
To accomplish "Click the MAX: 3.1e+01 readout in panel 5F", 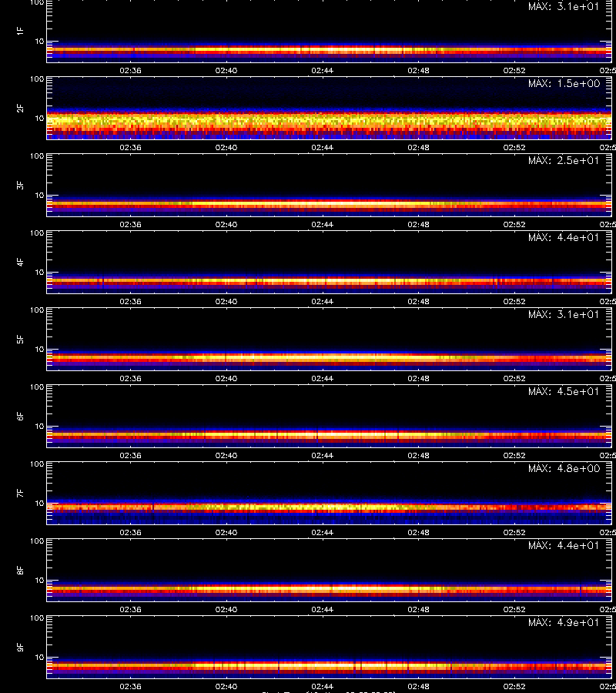I will [564, 315].
